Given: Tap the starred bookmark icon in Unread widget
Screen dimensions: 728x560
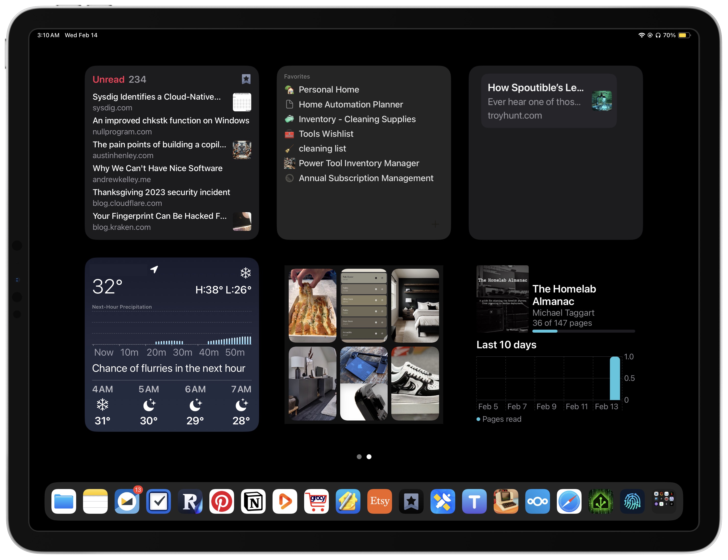Looking at the screenshot, I should (x=246, y=79).
